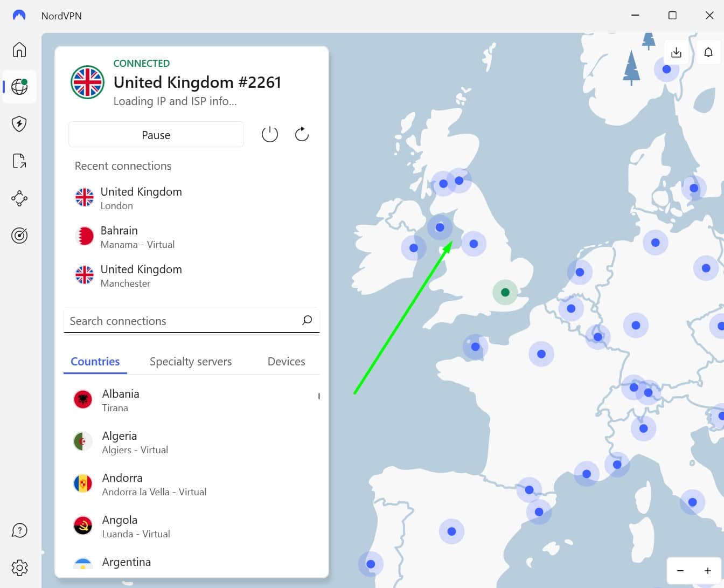Click the search magnifier icon
The height and width of the screenshot is (588, 724).
click(x=307, y=320)
